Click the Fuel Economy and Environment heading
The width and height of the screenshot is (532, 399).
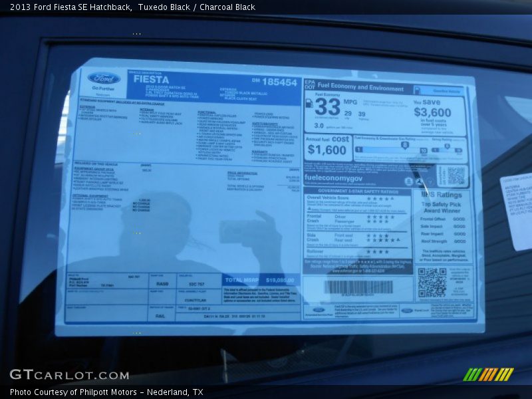click(x=360, y=86)
